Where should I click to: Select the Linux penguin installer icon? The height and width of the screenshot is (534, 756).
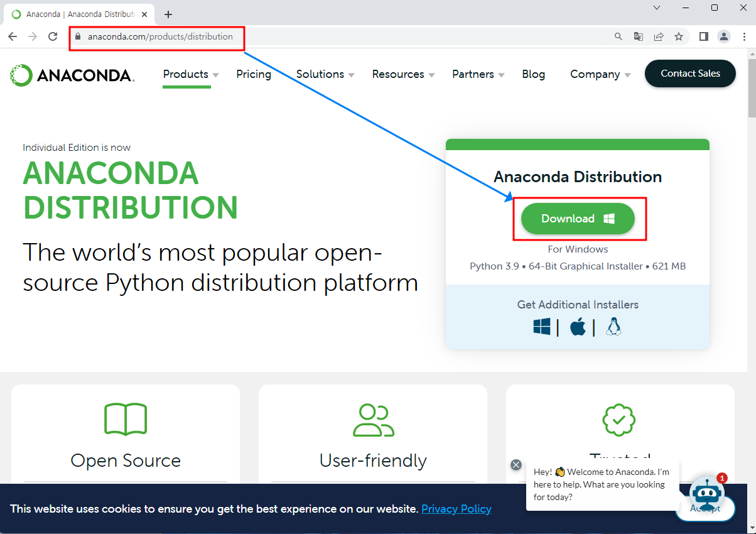[x=613, y=327]
